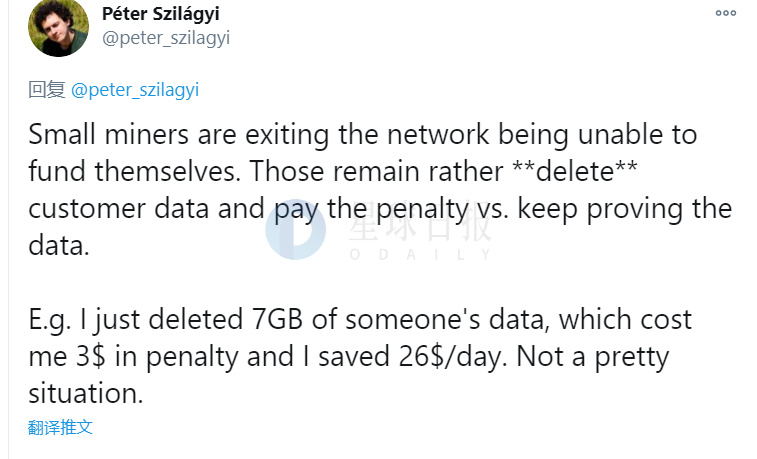Open the tweet's more options ellipsis
Viewport: 757px width, 459px height.
(726, 15)
